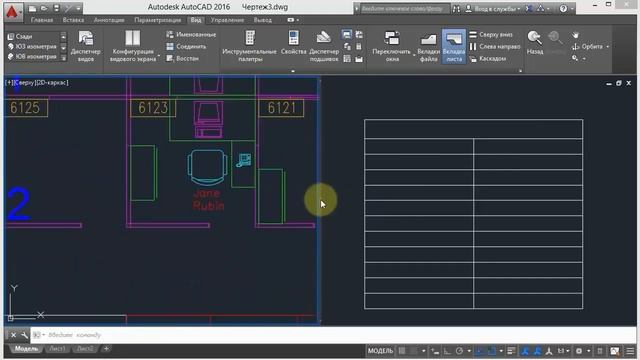The image size is (640, 360).
Task: Select the Pan hand tool
Action: [x=576, y=35]
